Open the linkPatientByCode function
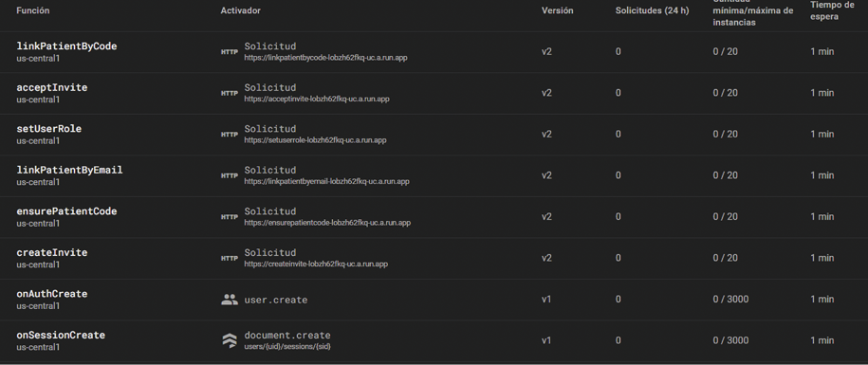Image resolution: width=868 pixels, height=365 pixels. pyautogui.click(x=66, y=46)
